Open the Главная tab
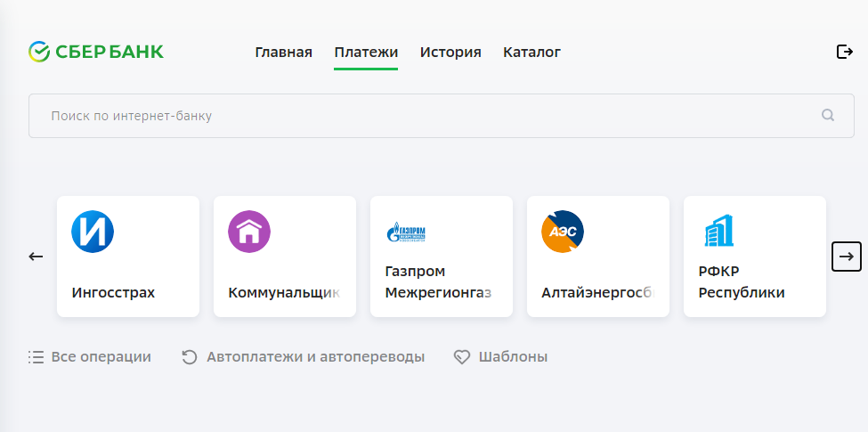Image resolution: width=868 pixels, height=432 pixels. (283, 53)
